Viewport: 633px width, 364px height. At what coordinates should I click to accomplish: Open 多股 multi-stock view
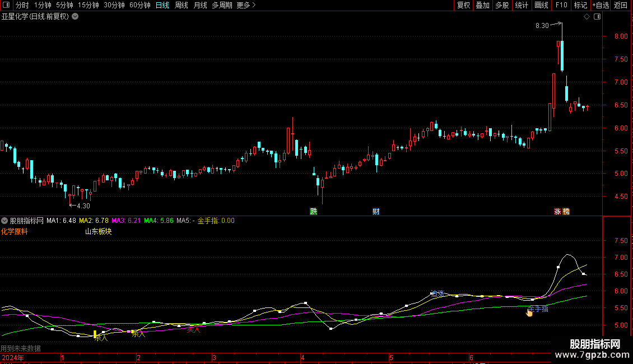click(x=502, y=5)
